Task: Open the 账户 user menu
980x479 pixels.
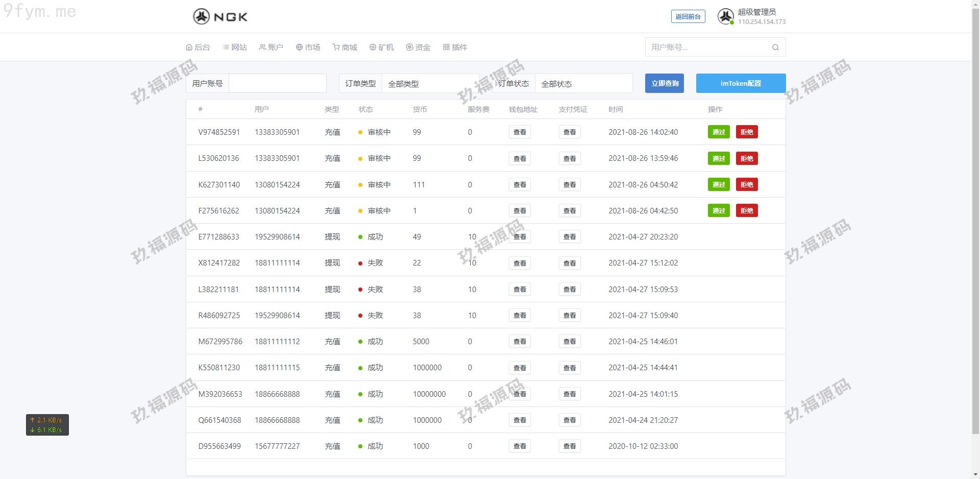Action: (271, 47)
